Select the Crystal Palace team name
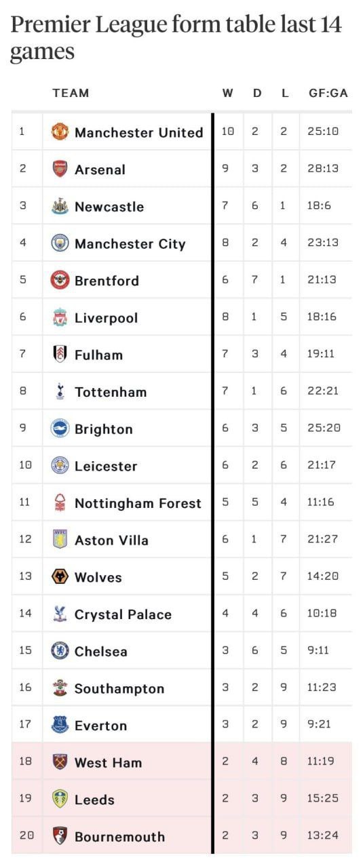Viewport: 363px width, 868px height. (x=123, y=614)
